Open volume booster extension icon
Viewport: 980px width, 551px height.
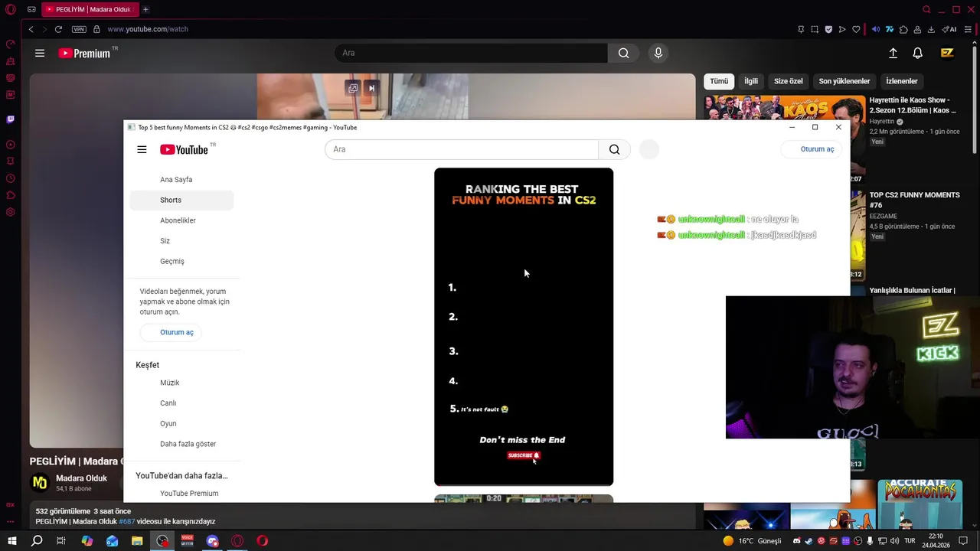pyautogui.click(x=876, y=29)
